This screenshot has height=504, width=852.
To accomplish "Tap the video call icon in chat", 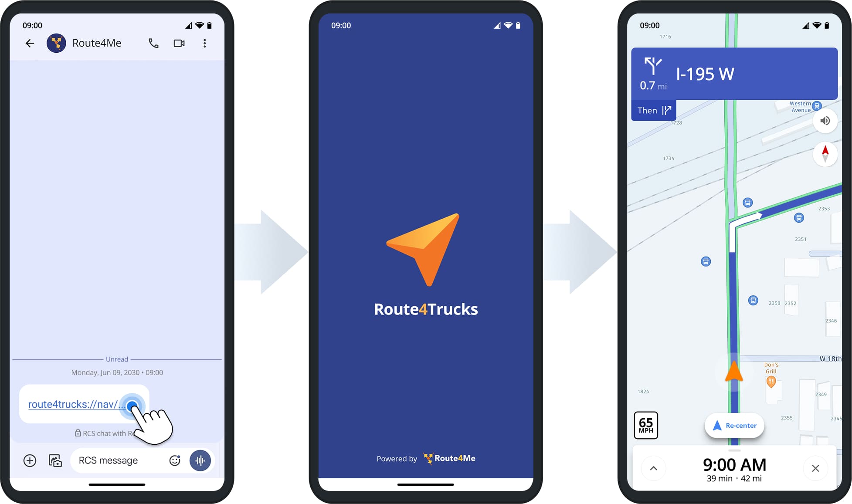I will tap(180, 43).
